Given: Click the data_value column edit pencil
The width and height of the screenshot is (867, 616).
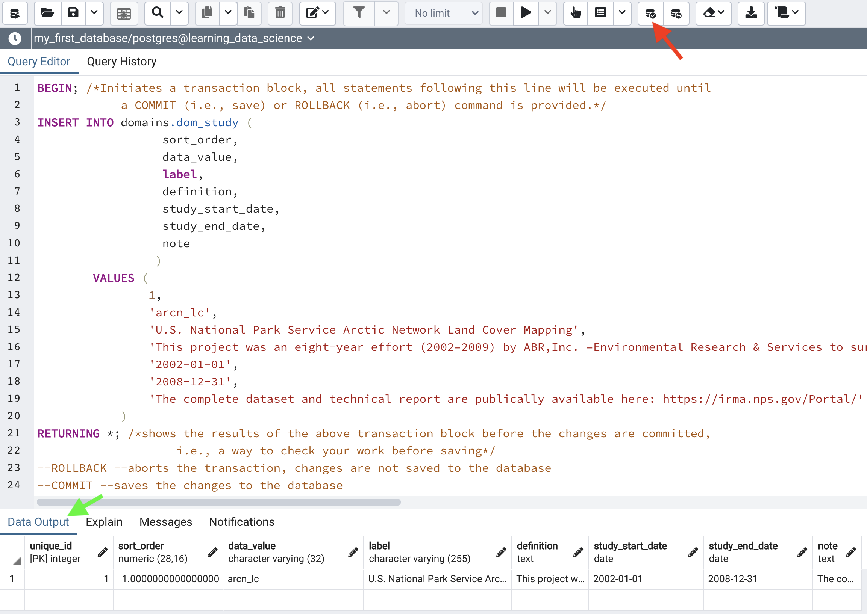Looking at the screenshot, I should tap(353, 552).
